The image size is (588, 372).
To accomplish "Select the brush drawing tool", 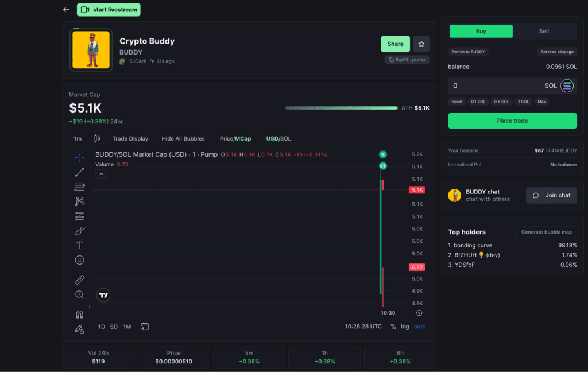I will tap(79, 231).
